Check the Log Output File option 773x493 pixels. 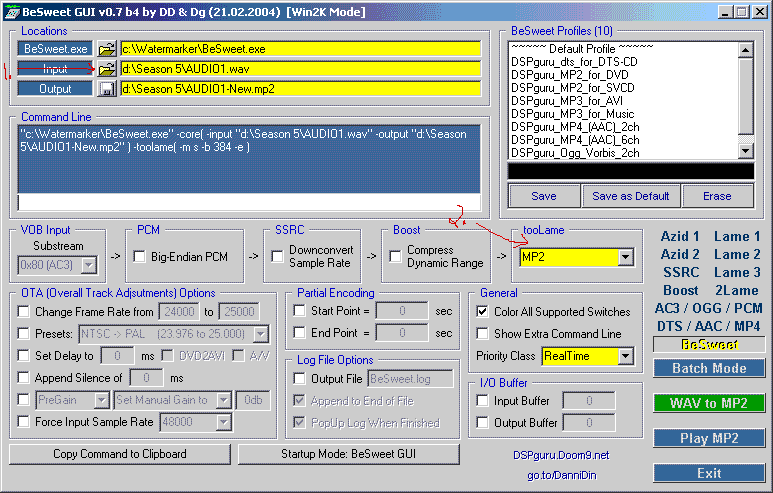point(299,379)
